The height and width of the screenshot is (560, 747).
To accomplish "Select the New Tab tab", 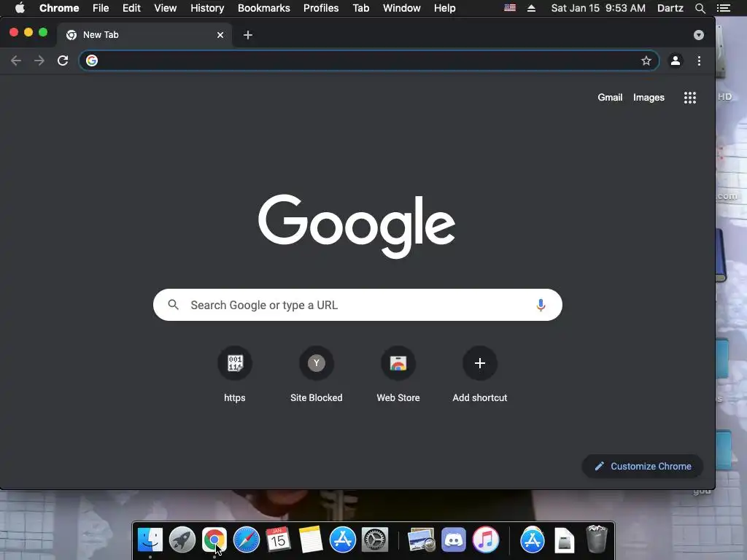I will point(144,35).
